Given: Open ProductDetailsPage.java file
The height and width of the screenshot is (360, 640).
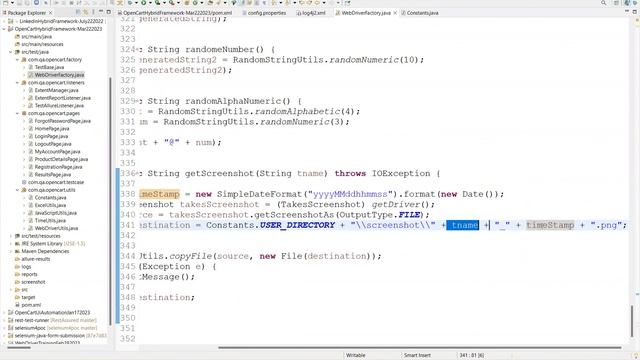Looking at the screenshot, I should point(58,159).
